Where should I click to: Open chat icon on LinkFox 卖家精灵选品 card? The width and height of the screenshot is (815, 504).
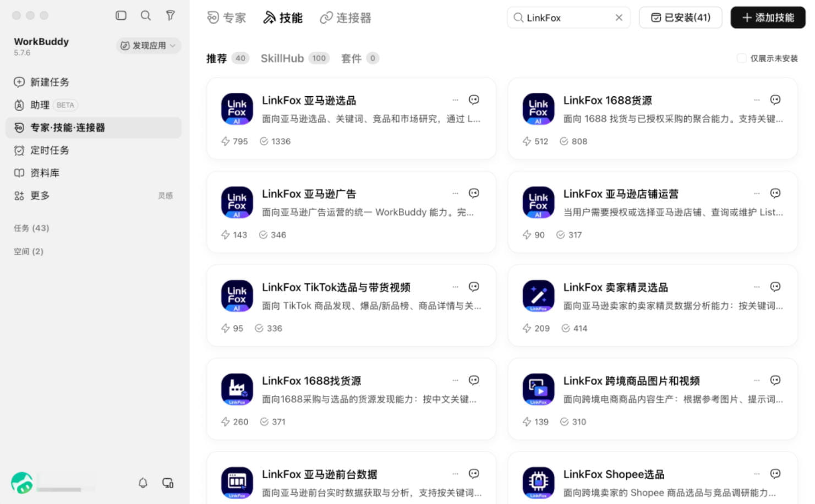click(775, 287)
